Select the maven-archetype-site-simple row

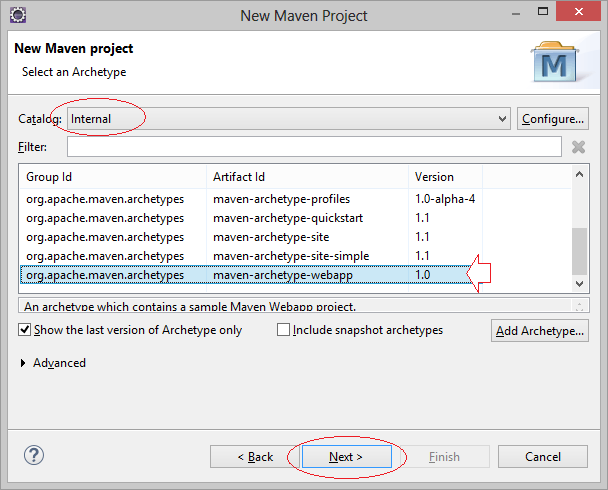click(251, 256)
